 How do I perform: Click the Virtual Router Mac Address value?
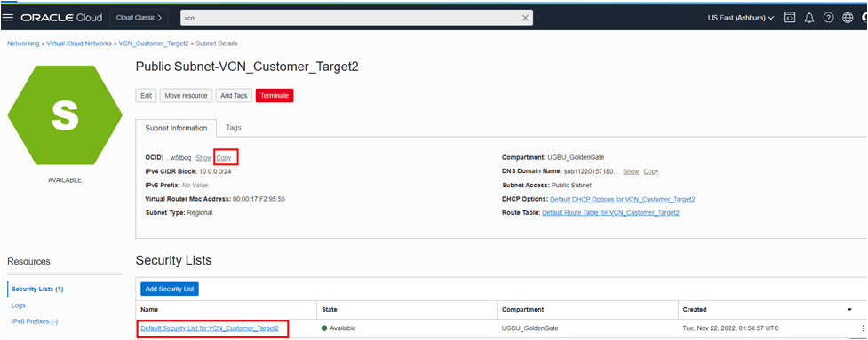(x=259, y=199)
